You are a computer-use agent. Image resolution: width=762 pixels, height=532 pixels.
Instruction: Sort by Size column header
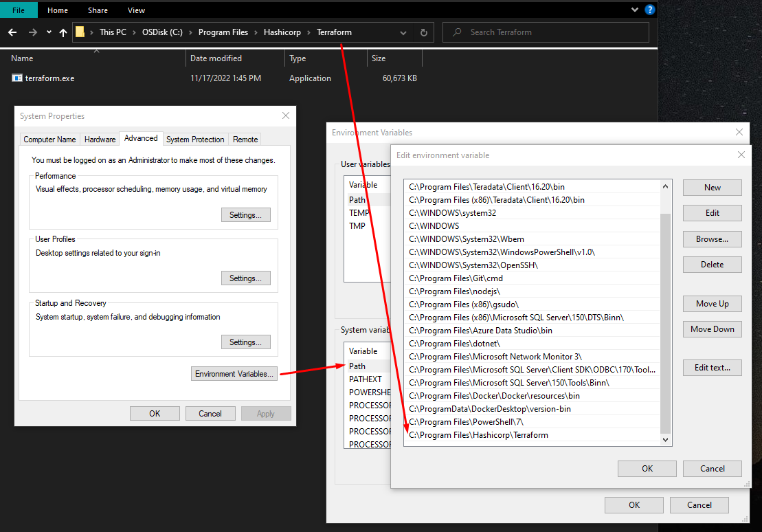[x=379, y=58]
